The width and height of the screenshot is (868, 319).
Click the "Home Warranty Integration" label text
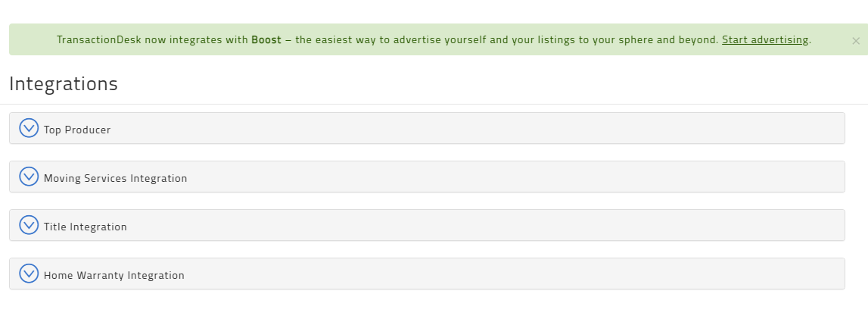[114, 275]
